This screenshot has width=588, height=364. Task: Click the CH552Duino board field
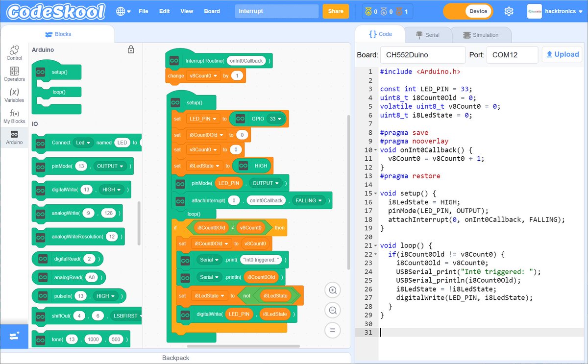coord(422,55)
